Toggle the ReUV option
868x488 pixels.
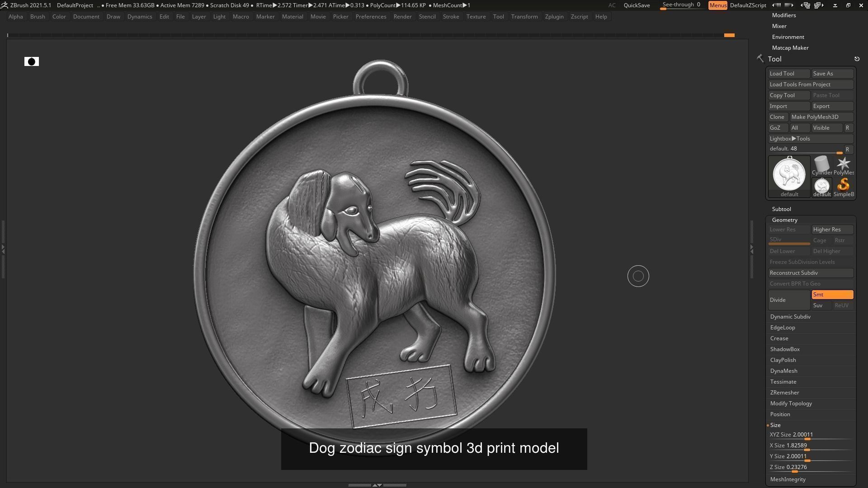(x=843, y=305)
